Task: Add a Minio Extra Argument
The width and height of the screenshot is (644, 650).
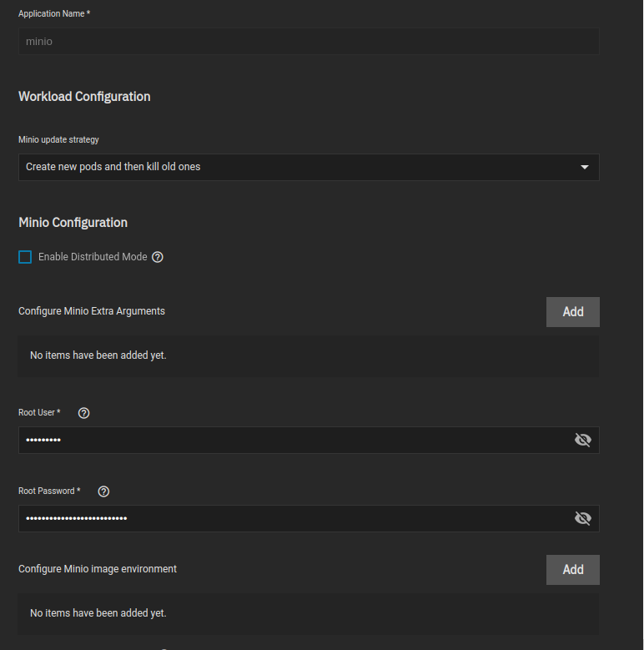Action: (x=573, y=312)
